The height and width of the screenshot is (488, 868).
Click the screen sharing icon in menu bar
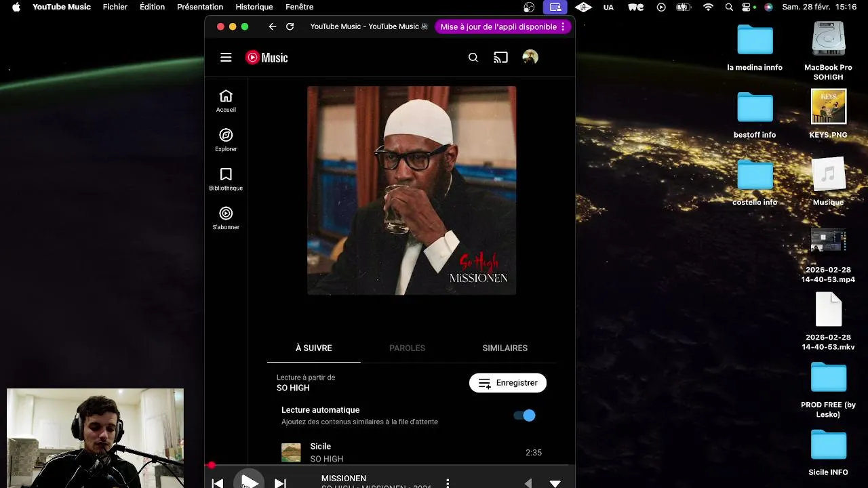tap(555, 7)
